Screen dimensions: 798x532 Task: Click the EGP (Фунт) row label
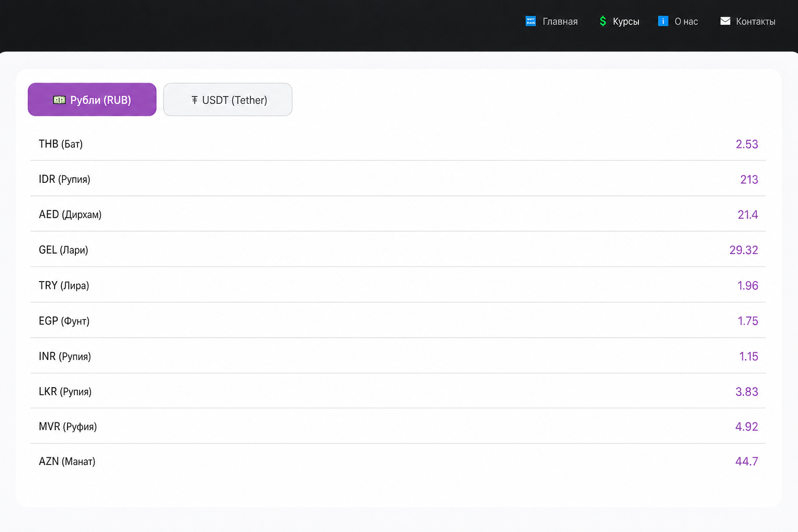point(64,321)
